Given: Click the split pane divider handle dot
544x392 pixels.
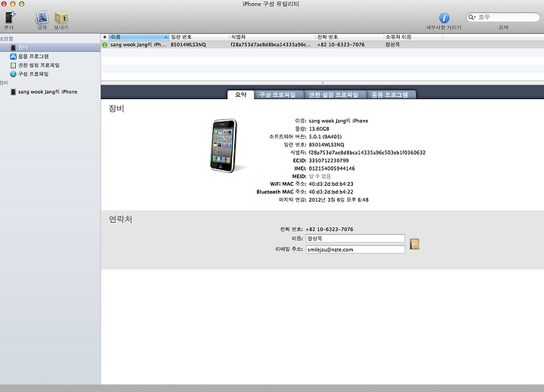Looking at the screenshot, I should [323, 83].
